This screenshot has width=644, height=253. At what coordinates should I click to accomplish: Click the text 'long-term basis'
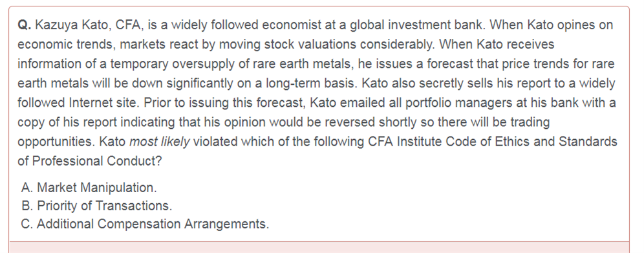click(x=312, y=83)
